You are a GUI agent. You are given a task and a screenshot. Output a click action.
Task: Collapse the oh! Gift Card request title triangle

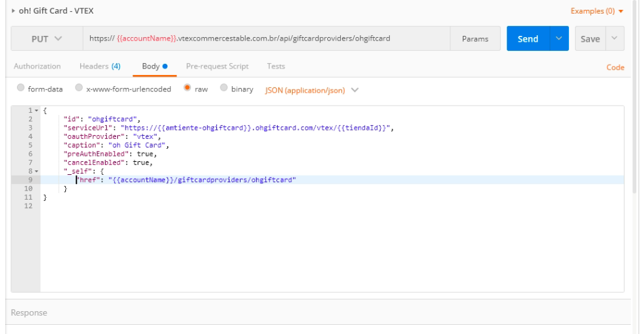(x=14, y=10)
